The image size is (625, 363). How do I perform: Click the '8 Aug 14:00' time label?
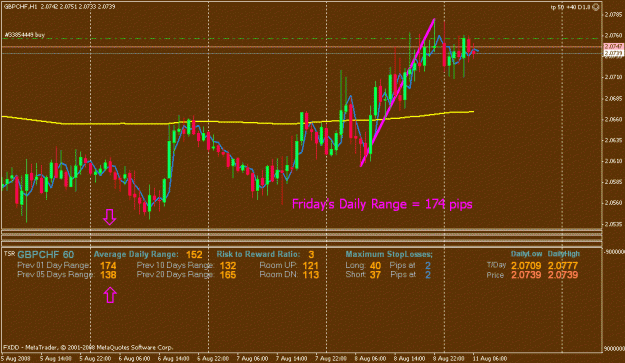point(410,359)
